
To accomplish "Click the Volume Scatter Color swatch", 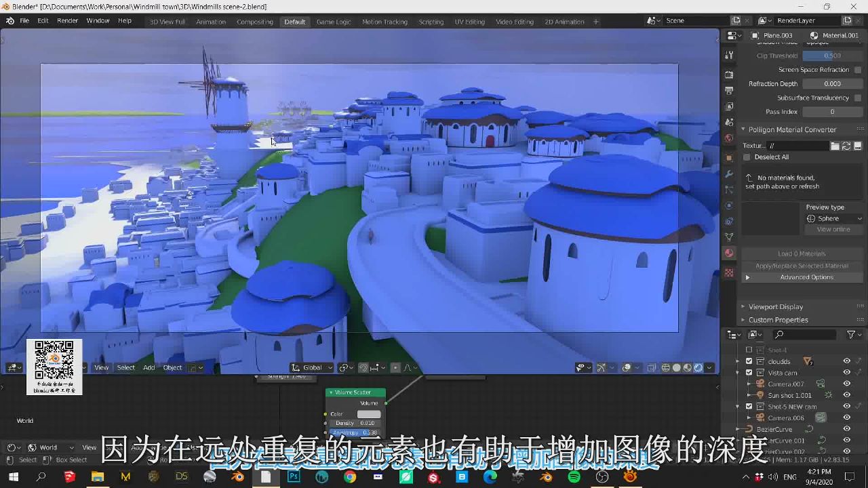I will tap(369, 414).
